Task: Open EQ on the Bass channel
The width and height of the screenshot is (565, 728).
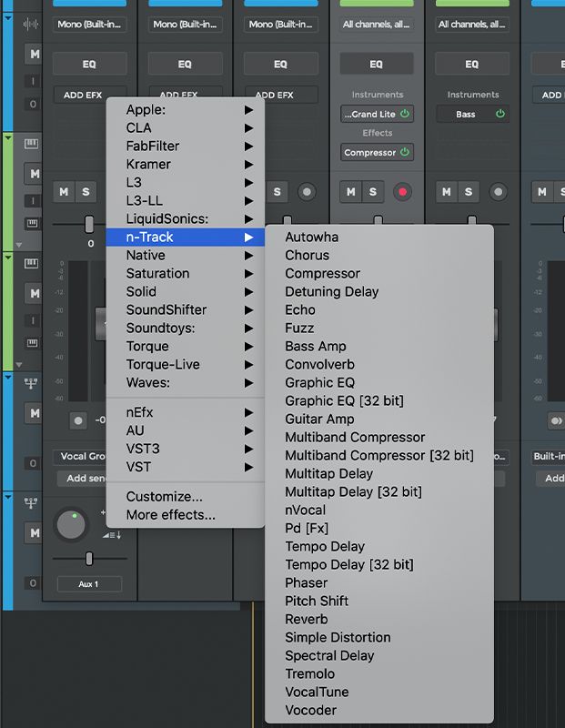Action: (471, 64)
